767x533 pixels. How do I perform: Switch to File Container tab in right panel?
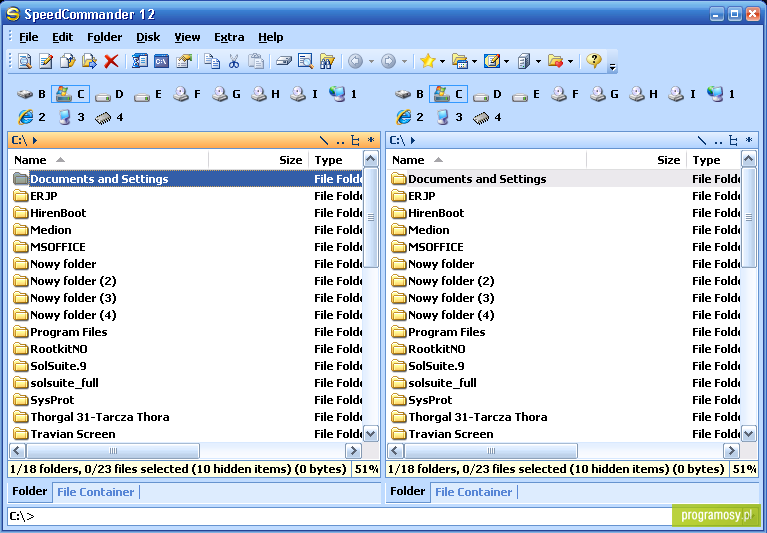474,492
